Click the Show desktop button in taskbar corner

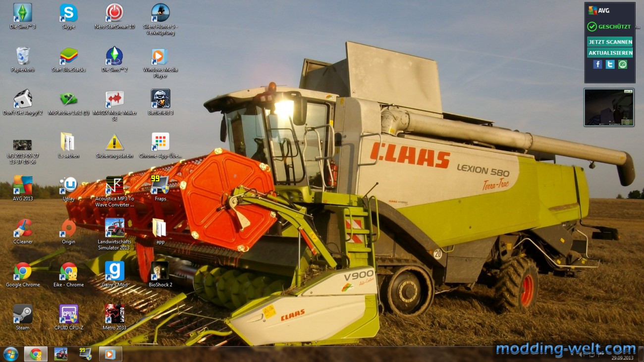tap(641, 354)
